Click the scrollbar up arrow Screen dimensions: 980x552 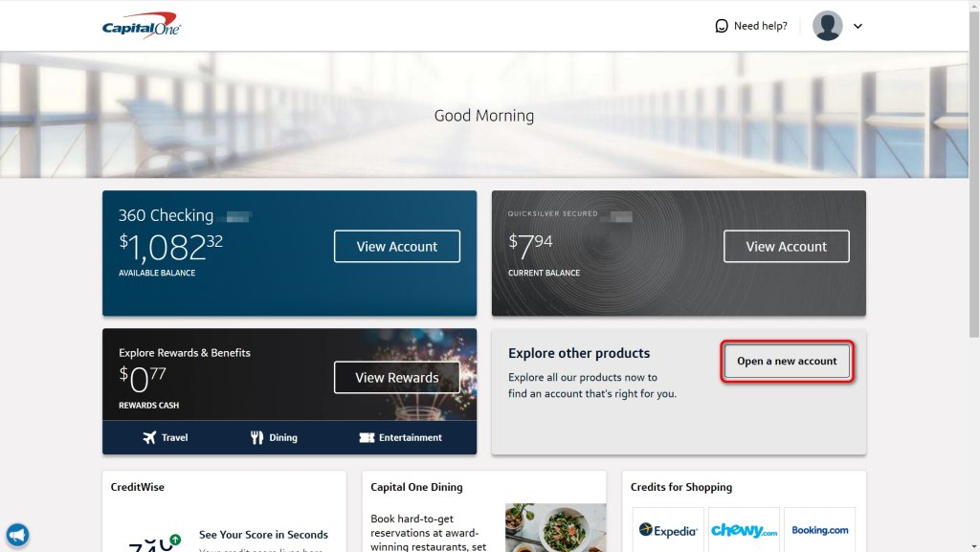pyautogui.click(x=974, y=5)
